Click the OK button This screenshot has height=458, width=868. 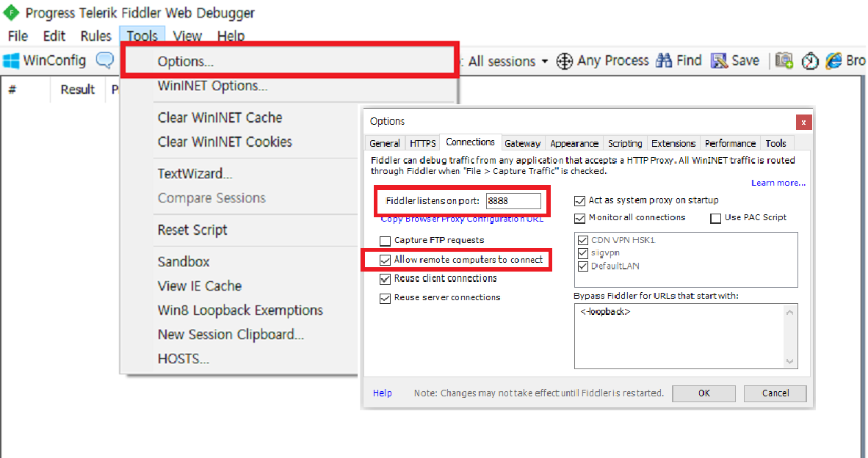[704, 393]
